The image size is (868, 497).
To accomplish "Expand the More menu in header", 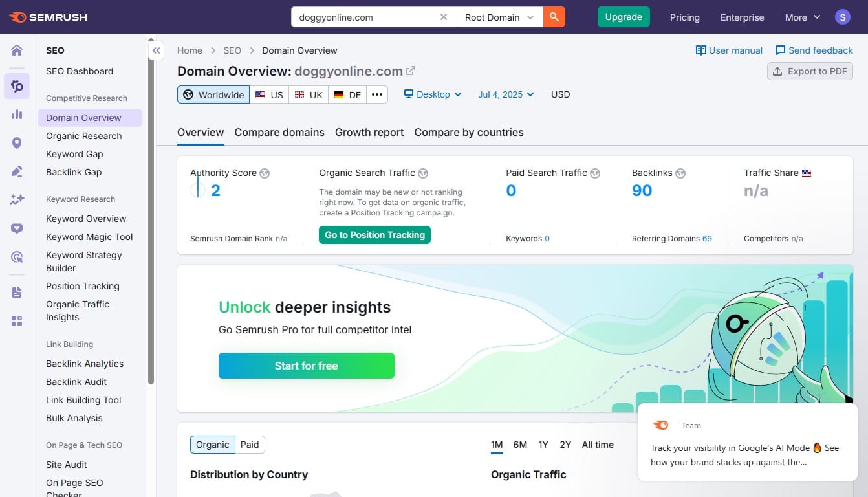I will click(x=803, y=17).
